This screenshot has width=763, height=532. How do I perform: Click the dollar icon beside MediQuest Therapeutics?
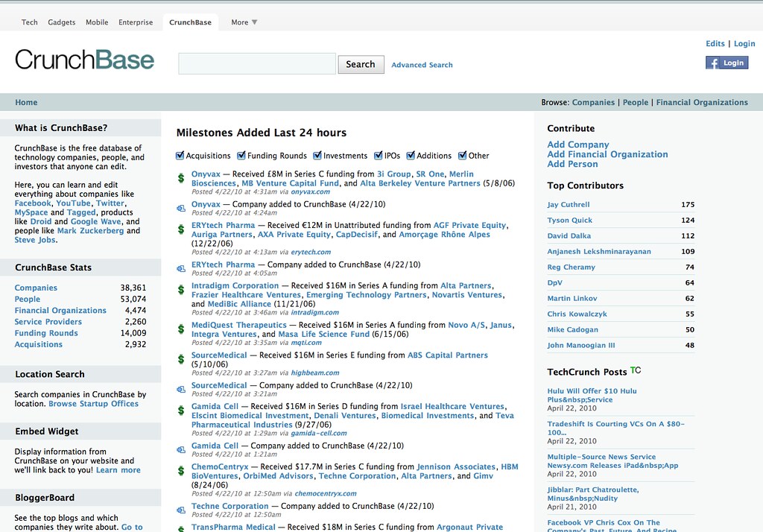tap(181, 329)
